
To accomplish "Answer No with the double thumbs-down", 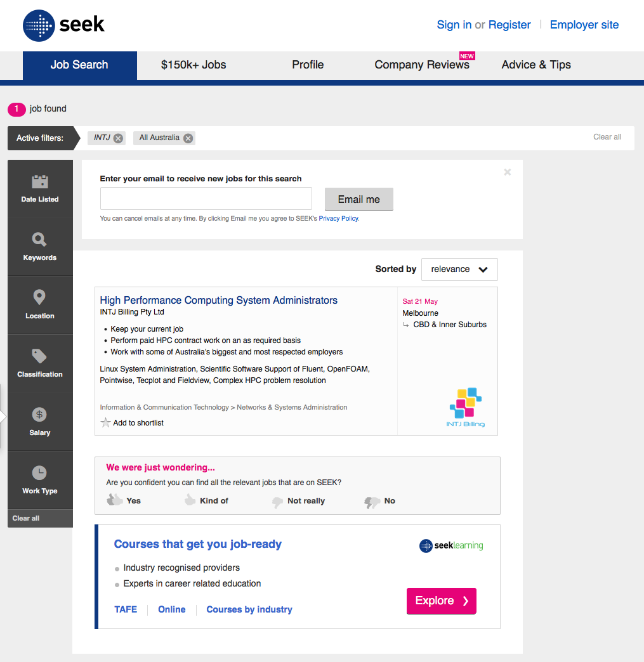I will [372, 502].
